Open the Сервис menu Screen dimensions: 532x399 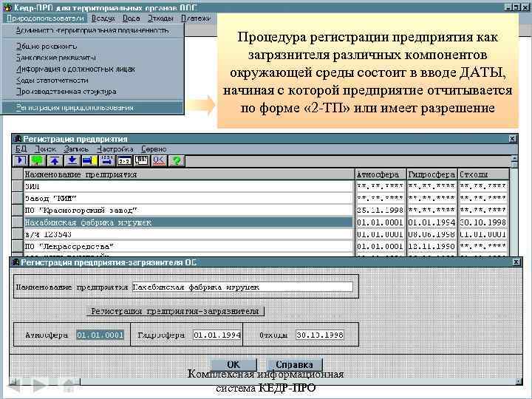click(x=154, y=149)
